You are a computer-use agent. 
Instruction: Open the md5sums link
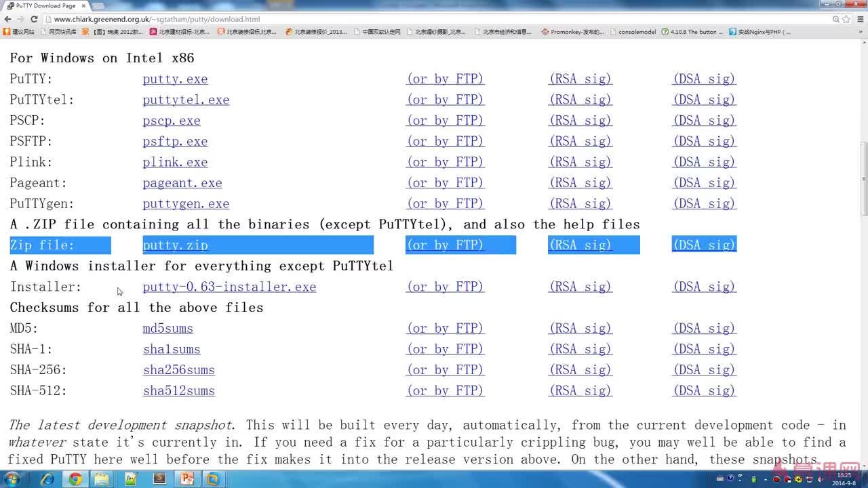click(x=167, y=329)
